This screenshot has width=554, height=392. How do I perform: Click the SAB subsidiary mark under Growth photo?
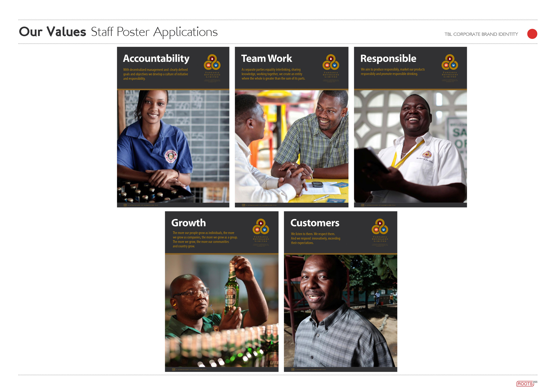tap(189, 370)
